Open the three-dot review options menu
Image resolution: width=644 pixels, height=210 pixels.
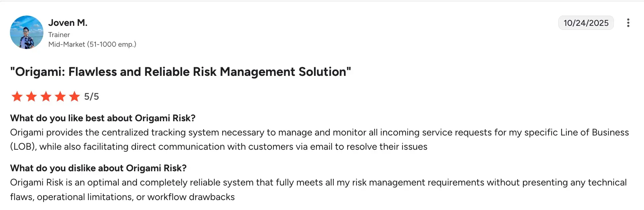[628, 23]
